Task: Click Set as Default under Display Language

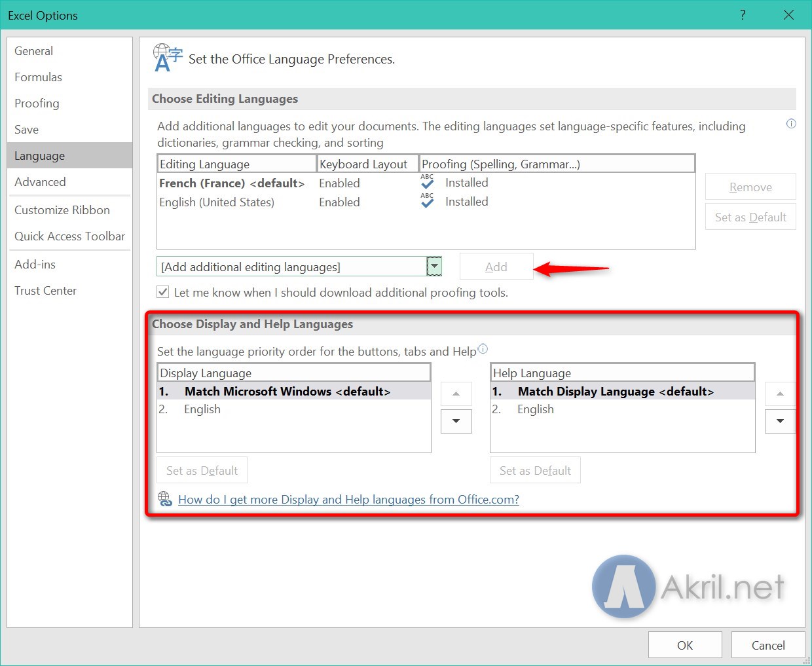Action: click(202, 470)
